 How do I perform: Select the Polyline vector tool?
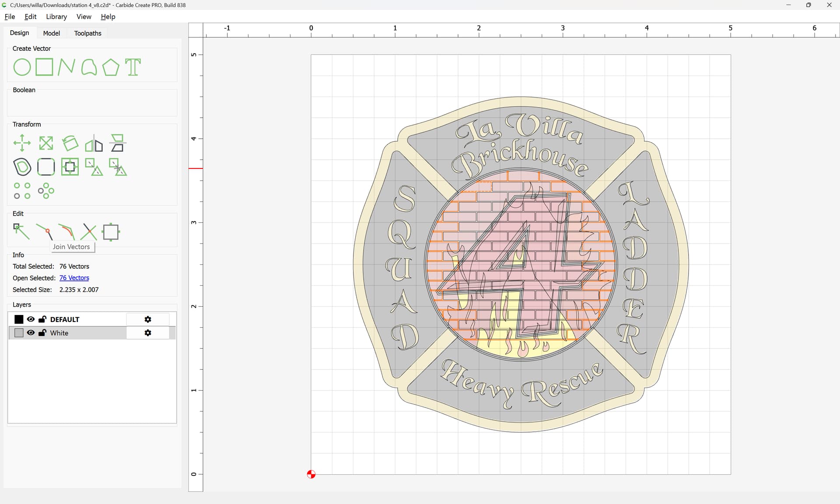[66, 67]
